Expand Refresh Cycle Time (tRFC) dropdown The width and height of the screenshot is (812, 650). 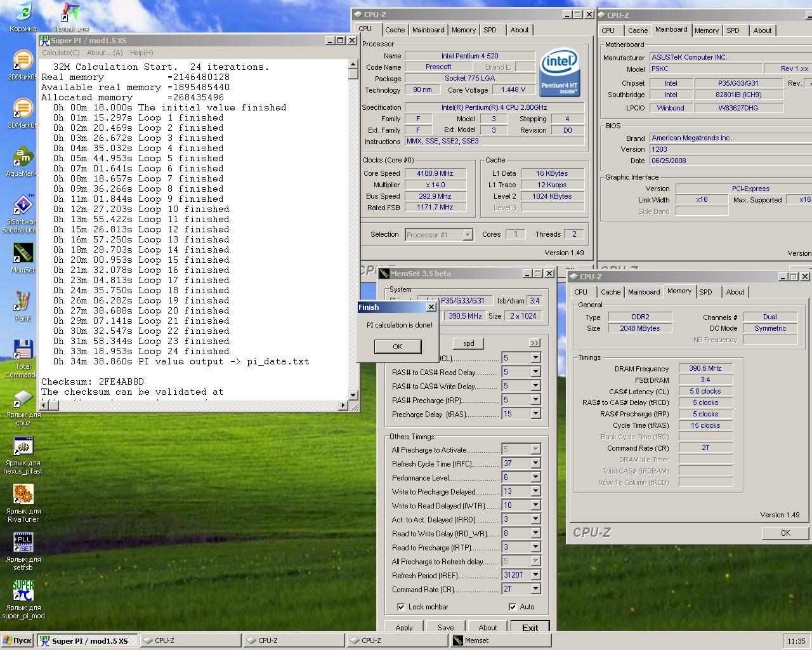(x=535, y=463)
